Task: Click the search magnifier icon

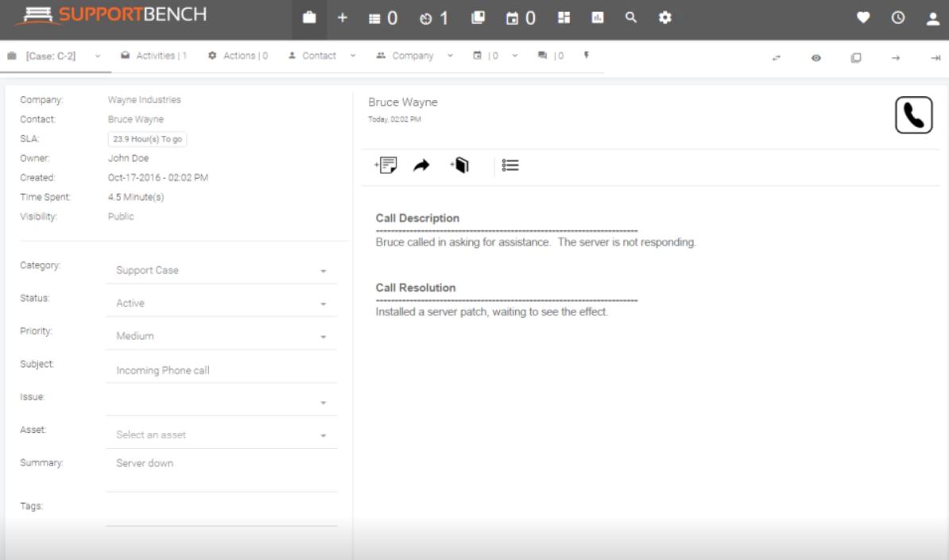Action: coord(630,17)
